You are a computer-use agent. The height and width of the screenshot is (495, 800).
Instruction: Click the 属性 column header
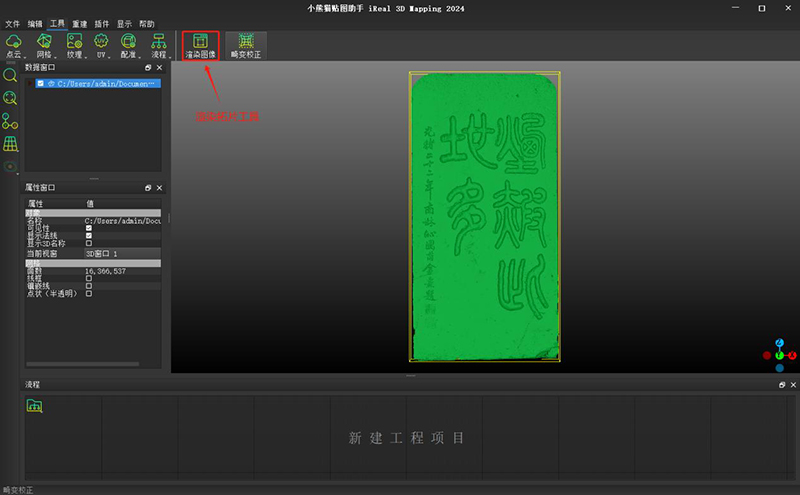click(35, 204)
